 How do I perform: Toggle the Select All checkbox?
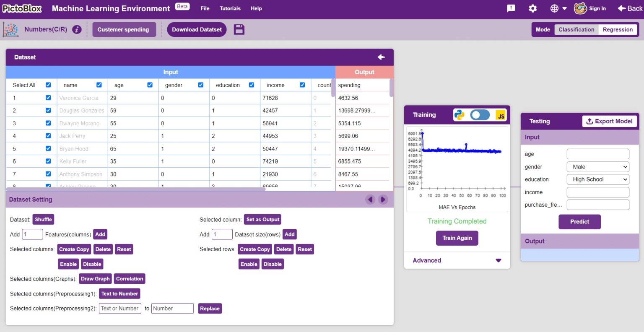point(48,85)
